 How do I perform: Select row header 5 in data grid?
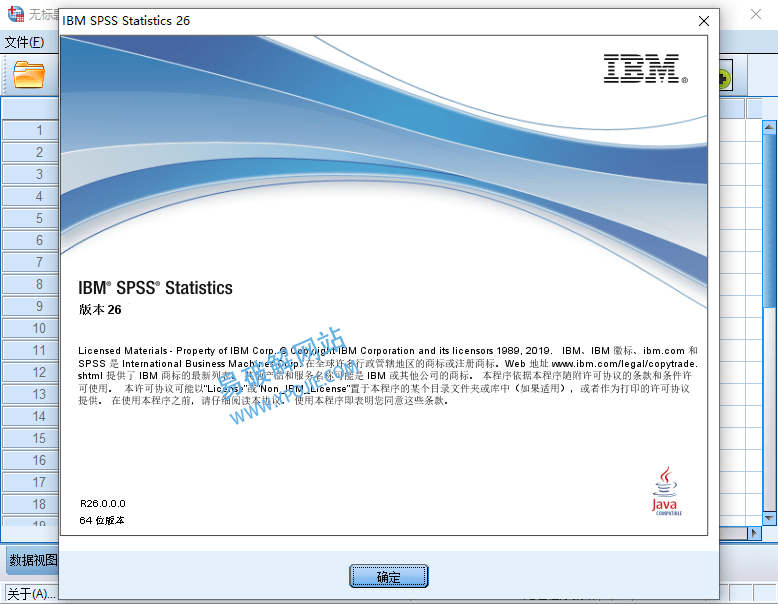click(x=31, y=218)
